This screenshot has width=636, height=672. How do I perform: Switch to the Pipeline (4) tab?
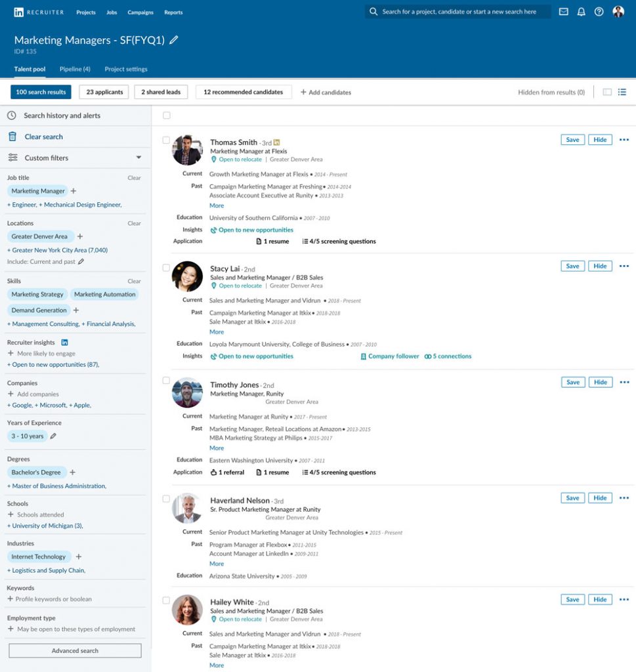click(x=75, y=69)
